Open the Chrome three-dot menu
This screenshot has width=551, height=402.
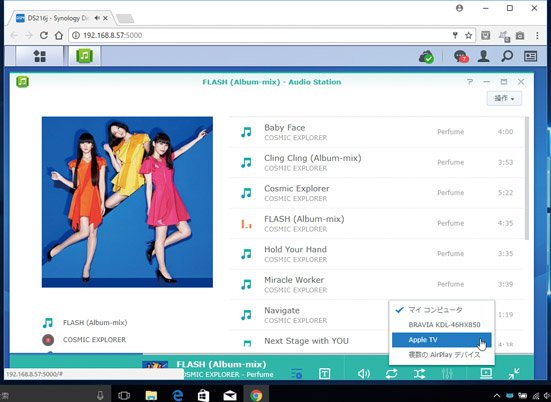537,35
